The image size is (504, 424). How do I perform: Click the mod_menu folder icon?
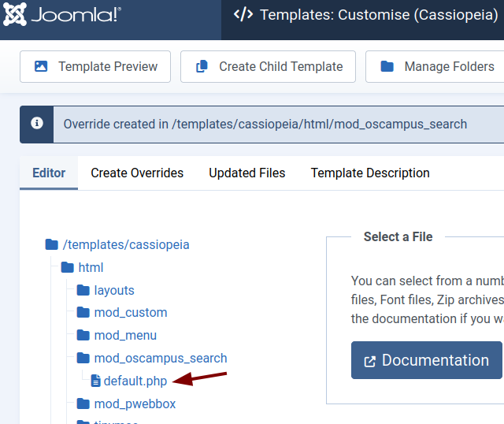point(83,335)
